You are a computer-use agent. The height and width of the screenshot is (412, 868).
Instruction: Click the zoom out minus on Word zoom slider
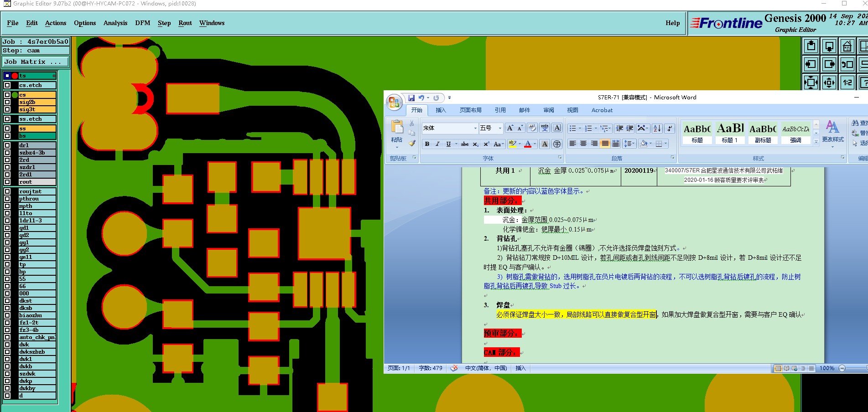[x=842, y=368]
